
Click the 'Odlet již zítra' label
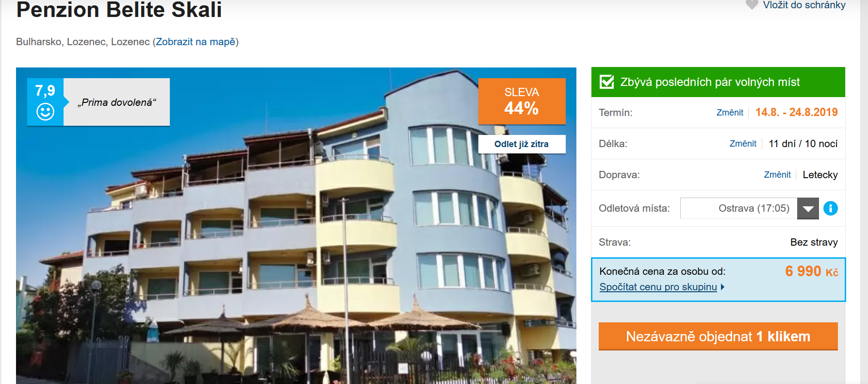[522, 144]
